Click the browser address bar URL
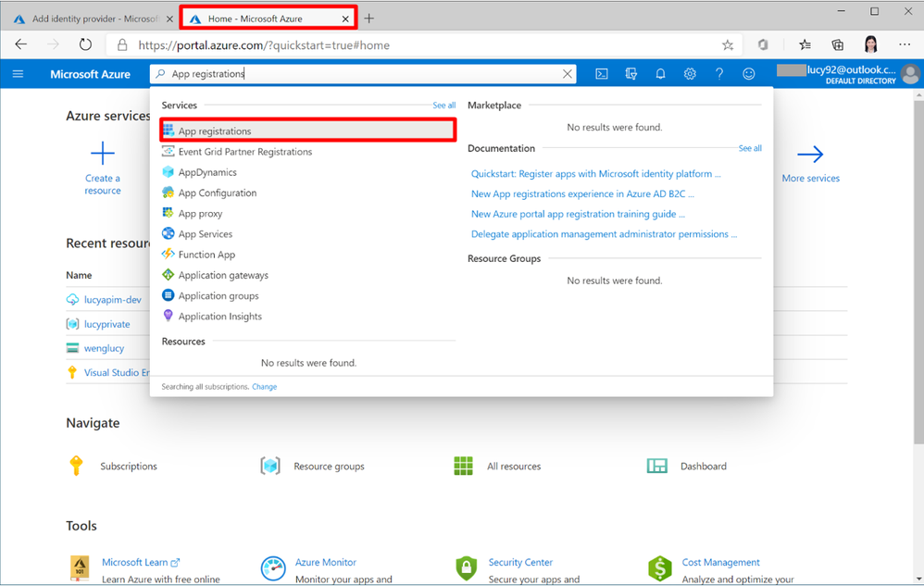This screenshot has width=924, height=586. [x=264, y=45]
